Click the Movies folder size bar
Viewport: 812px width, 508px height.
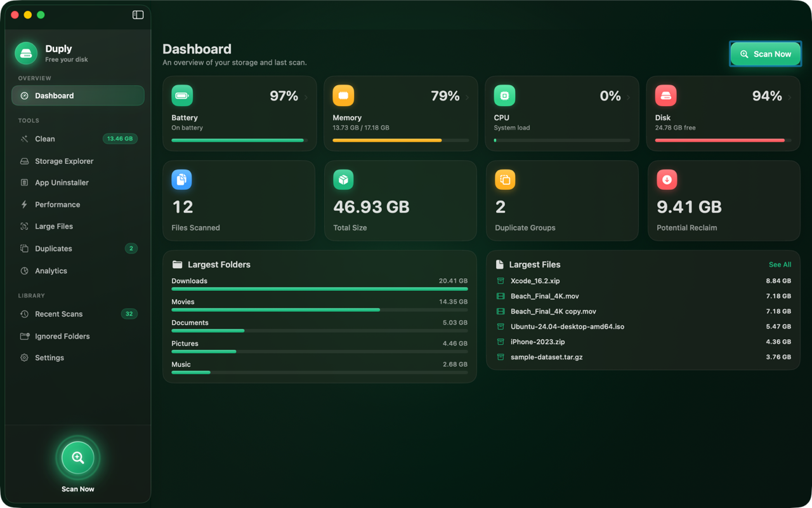tap(319, 310)
